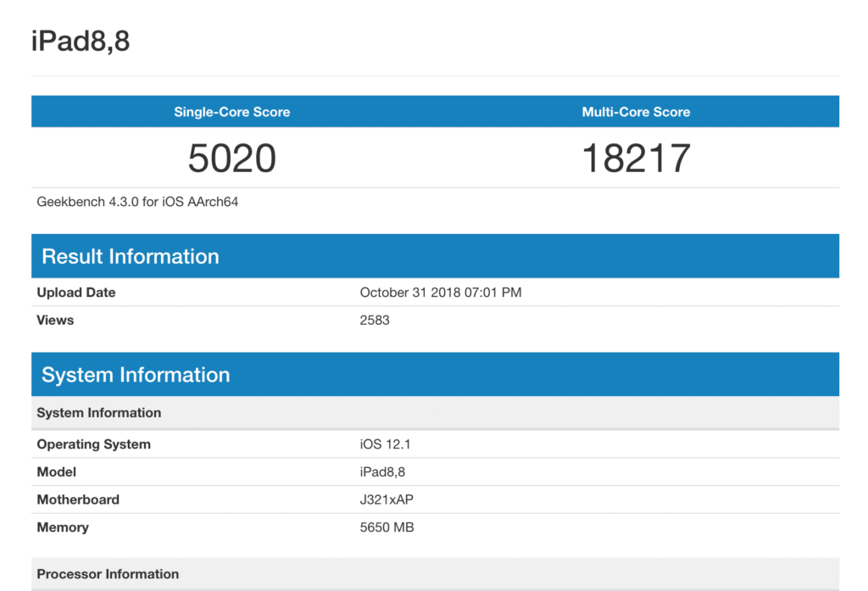Screen dimensions: 868x591
Task: Click the blue Result Information section header
Action: tap(131, 256)
